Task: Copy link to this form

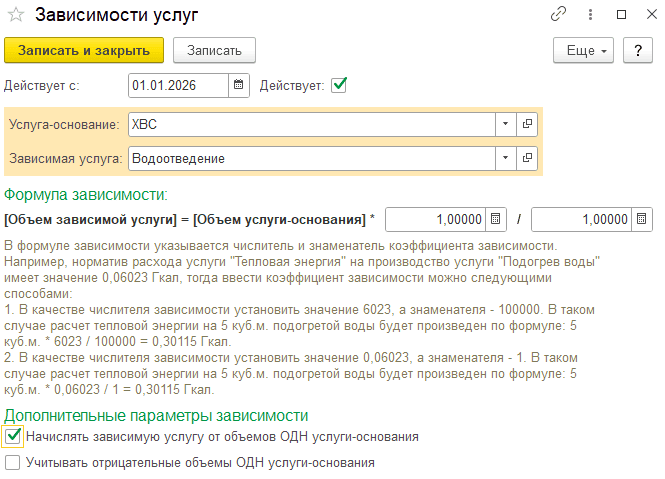Action: point(558,14)
